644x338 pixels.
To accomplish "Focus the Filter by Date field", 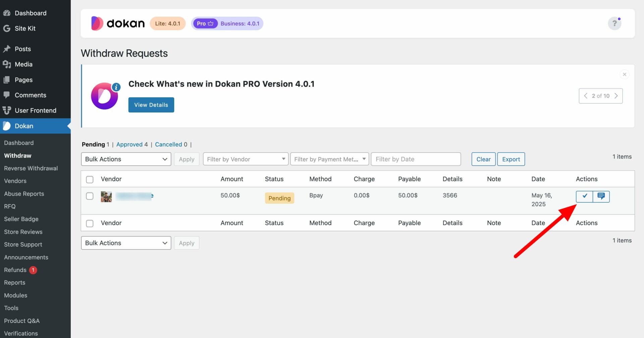I will (416, 159).
